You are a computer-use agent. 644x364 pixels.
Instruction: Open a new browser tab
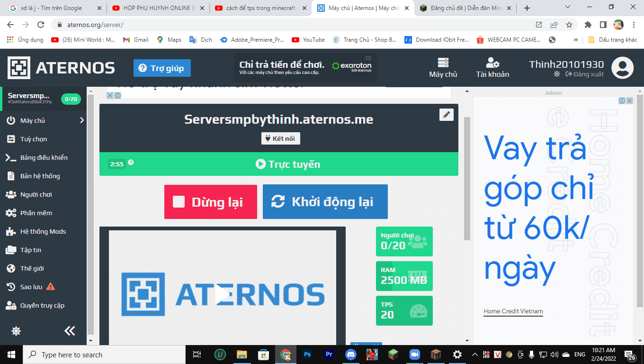527,8
